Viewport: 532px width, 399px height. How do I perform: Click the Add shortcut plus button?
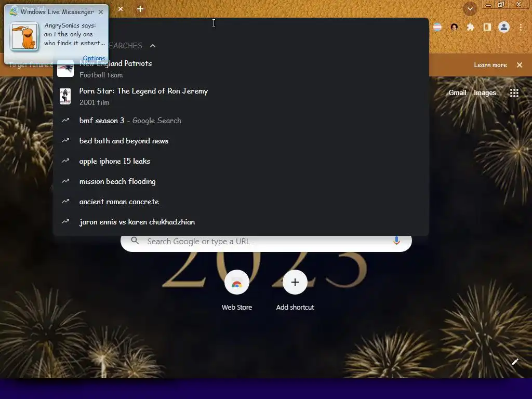click(295, 282)
